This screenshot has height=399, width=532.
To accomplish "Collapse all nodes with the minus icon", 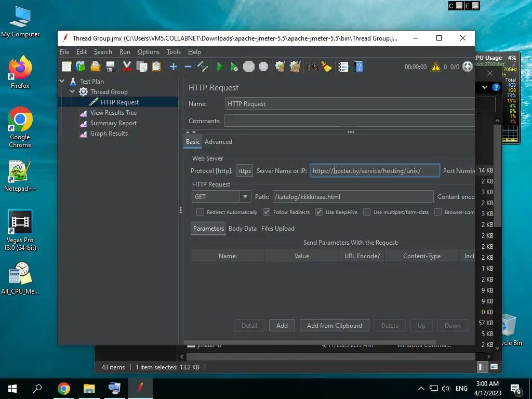I will point(188,66).
